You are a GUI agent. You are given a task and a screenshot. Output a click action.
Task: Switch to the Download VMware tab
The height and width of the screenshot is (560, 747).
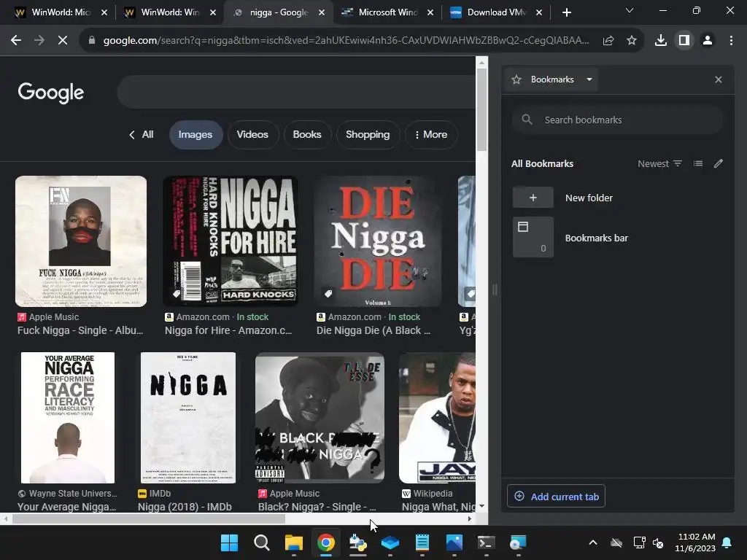[x=496, y=12]
